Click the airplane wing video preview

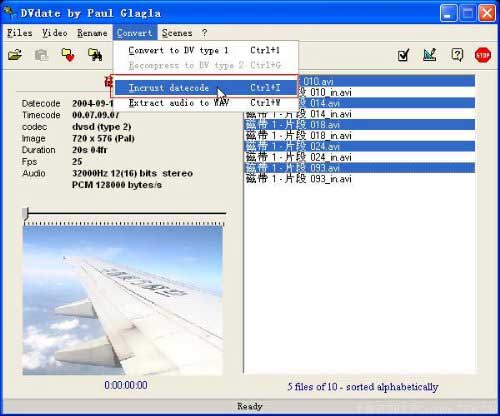click(123, 301)
